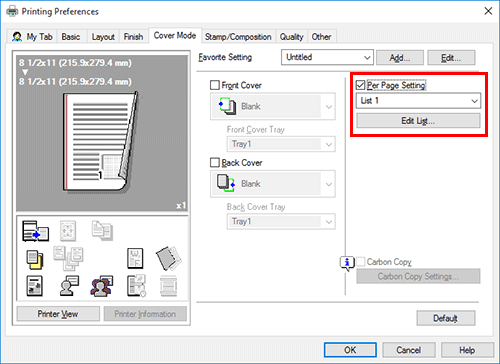
Task: Click the tilted gray transparency sheets icon
Action: pyautogui.click(x=169, y=258)
